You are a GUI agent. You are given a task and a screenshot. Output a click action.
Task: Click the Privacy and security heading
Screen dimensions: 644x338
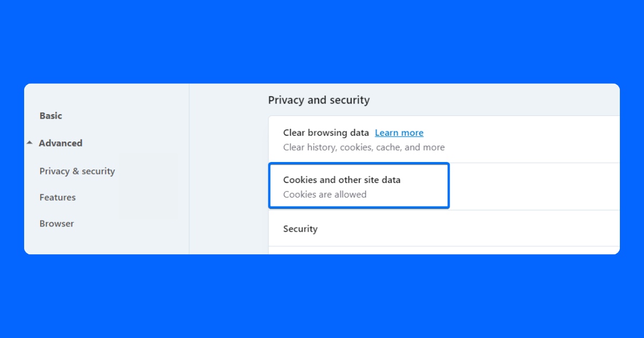[319, 100]
